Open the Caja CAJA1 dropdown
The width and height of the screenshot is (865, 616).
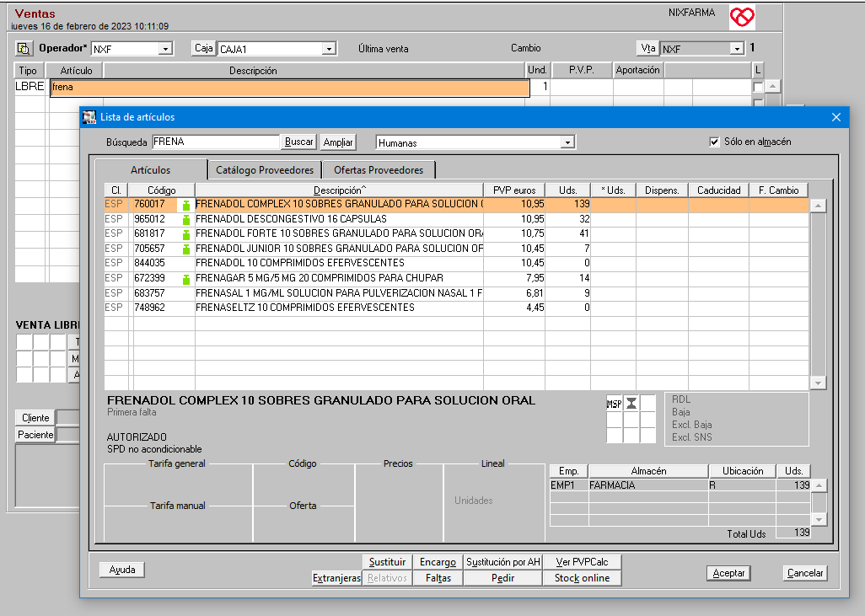329,49
